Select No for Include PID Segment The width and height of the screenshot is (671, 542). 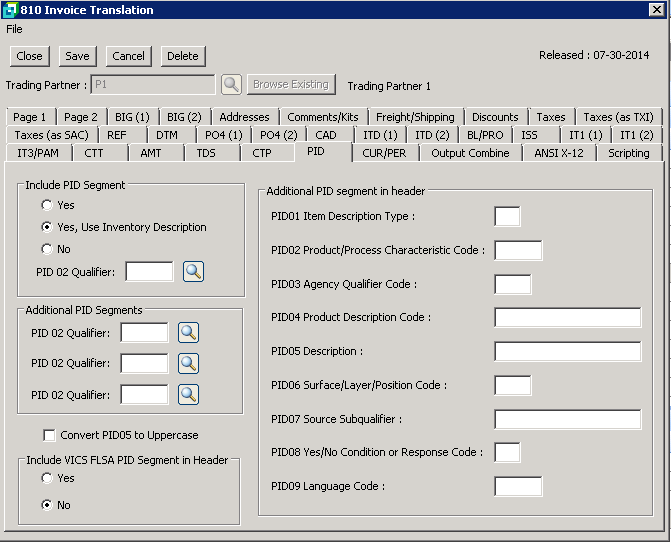(x=47, y=249)
